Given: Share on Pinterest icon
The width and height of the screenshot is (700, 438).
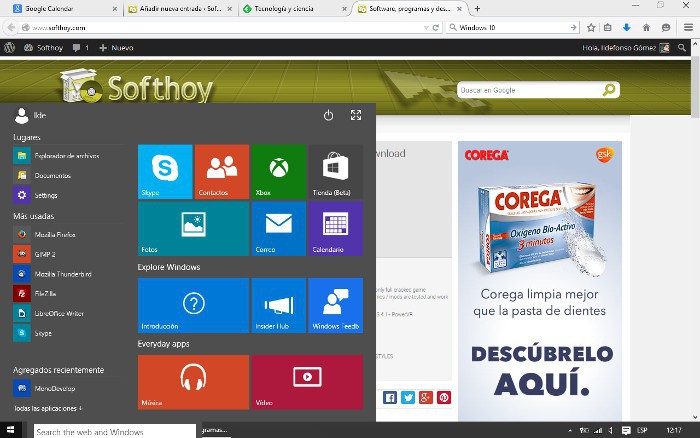Looking at the screenshot, I should click(444, 397).
